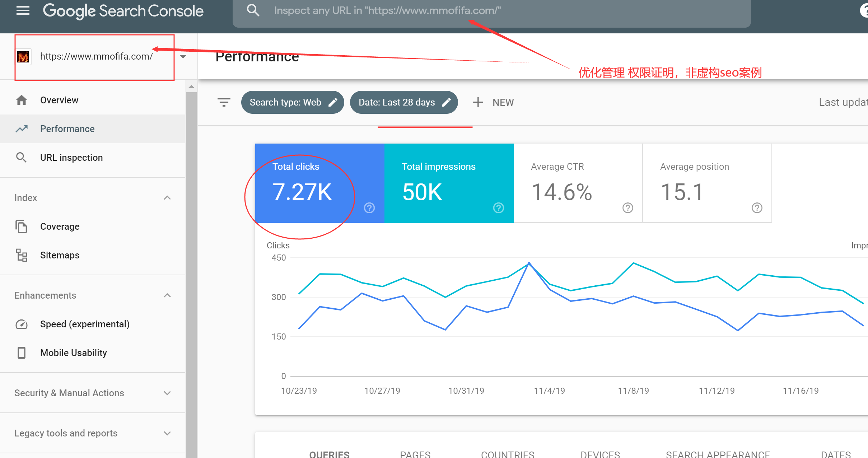Click the plus icon for new filter
This screenshot has height=458, width=868.
click(478, 102)
